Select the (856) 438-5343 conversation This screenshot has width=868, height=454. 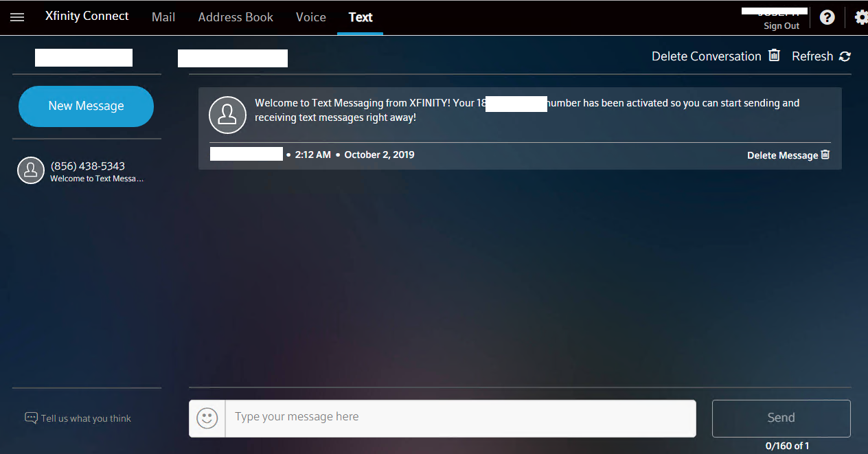87,171
